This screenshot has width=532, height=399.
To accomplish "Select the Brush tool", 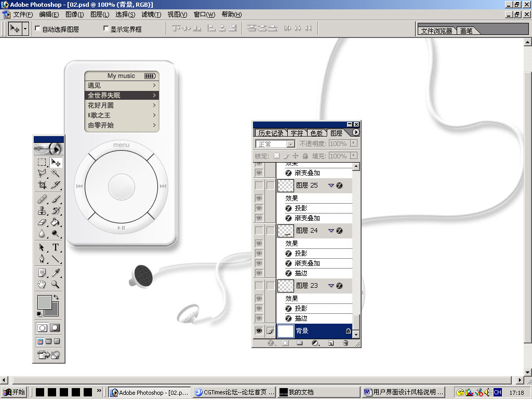I will point(56,199).
